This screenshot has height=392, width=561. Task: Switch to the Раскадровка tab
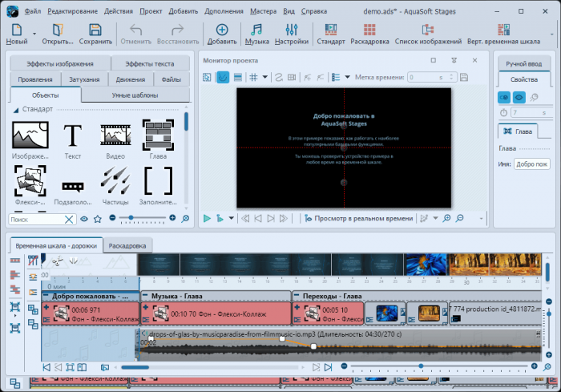tap(127, 244)
